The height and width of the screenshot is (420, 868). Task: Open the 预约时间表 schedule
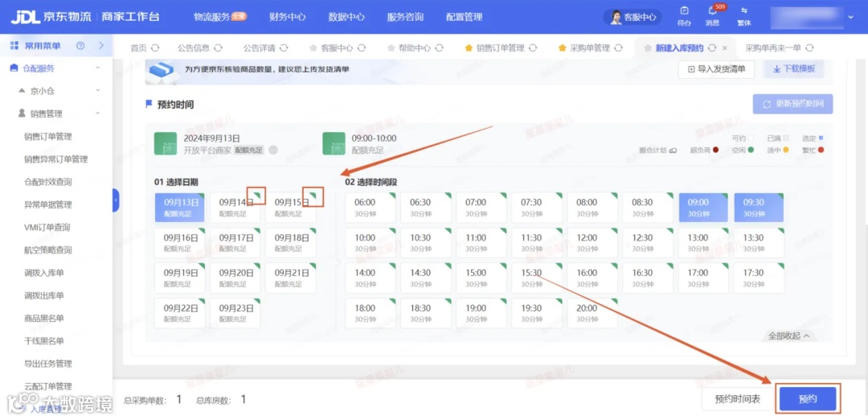pos(737,399)
